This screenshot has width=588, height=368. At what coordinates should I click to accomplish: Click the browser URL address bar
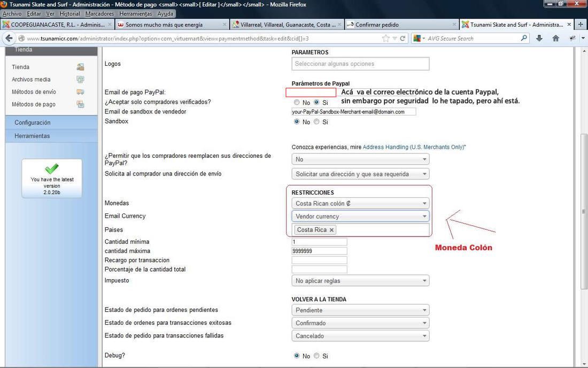203,39
